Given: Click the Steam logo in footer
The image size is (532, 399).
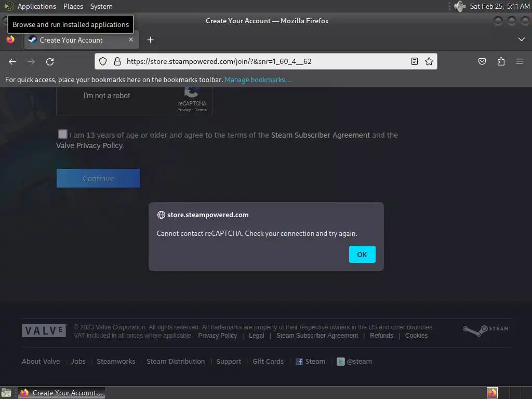Looking at the screenshot, I should click(x=486, y=330).
